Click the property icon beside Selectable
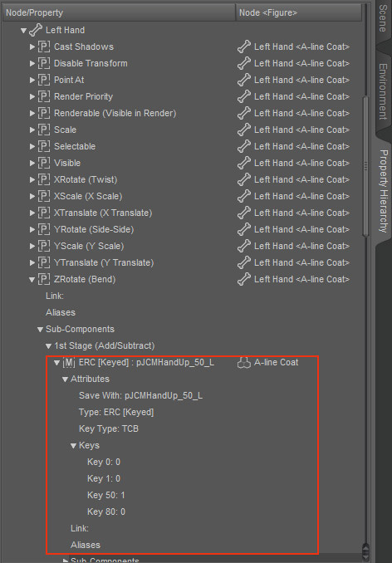The image size is (392, 563). tap(44, 146)
